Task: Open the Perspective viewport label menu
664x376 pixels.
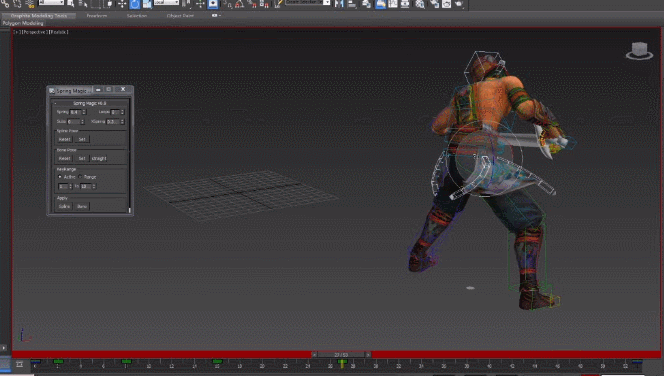Action: tap(34, 32)
